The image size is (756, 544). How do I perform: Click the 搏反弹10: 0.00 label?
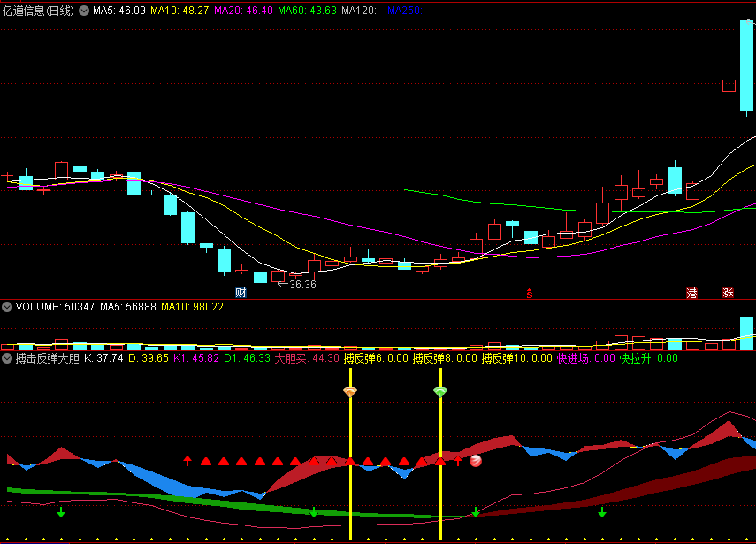click(517, 358)
